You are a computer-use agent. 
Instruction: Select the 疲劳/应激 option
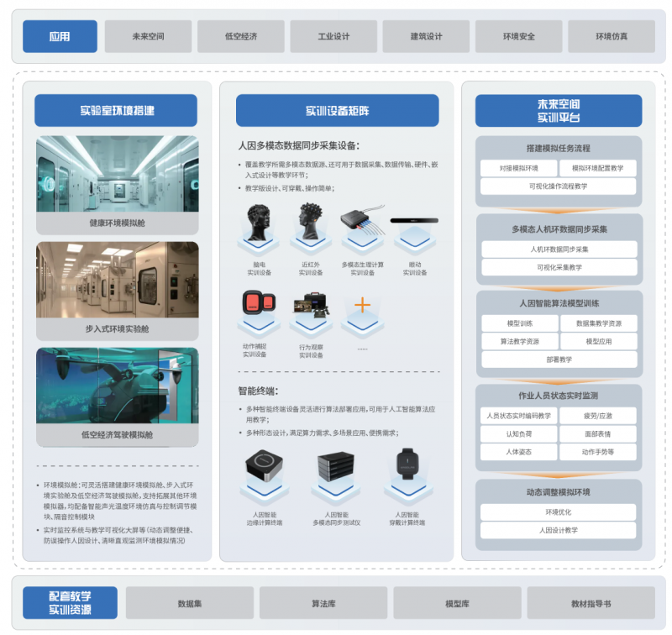(598, 416)
